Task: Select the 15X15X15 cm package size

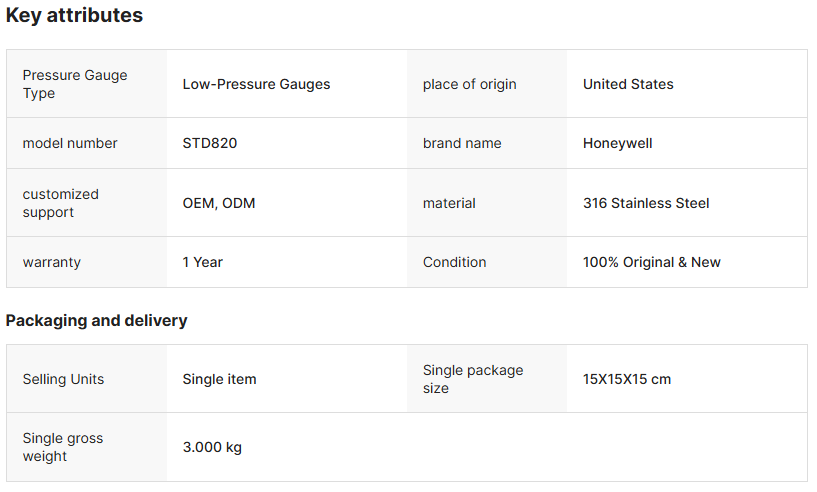Action: click(627, 379)
